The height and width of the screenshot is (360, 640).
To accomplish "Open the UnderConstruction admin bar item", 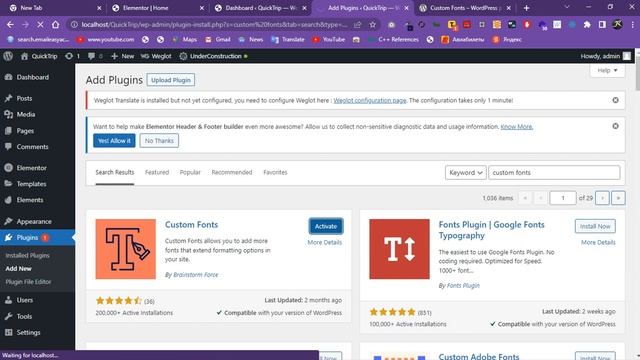I will (x=213, y=56).
